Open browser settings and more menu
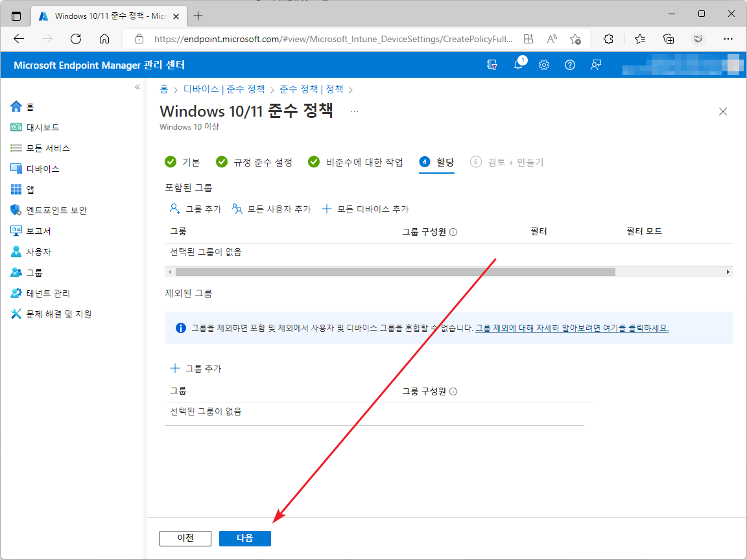The width and height of the screenshot is (747, 560). pos(728,39)
